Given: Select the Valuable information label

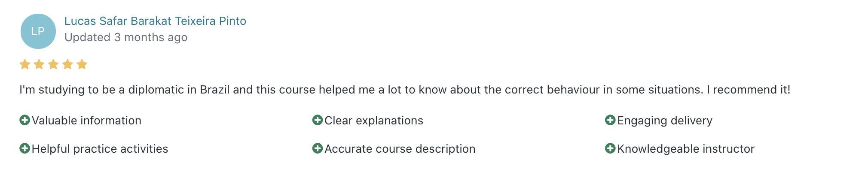Looking at the screenshot, I should pyautogui.click(x=86, y=121).
